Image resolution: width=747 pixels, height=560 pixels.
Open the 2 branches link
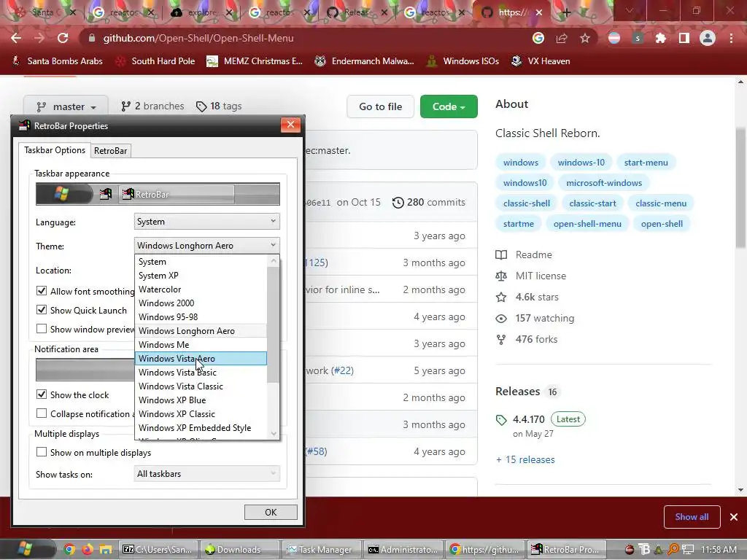[x=152, y=106]
